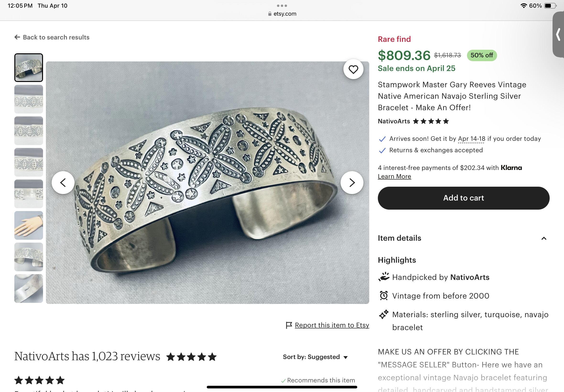This screenshot has width=564, height=392.
Task: Click the back arrow to search results
Action: (x=17, y=37)
